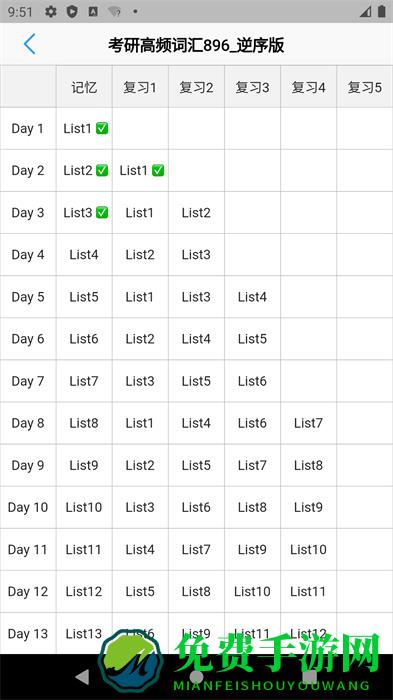Open the settings gear in status bar
This screenshot has width=393, height=700.
tap(51, 12)
